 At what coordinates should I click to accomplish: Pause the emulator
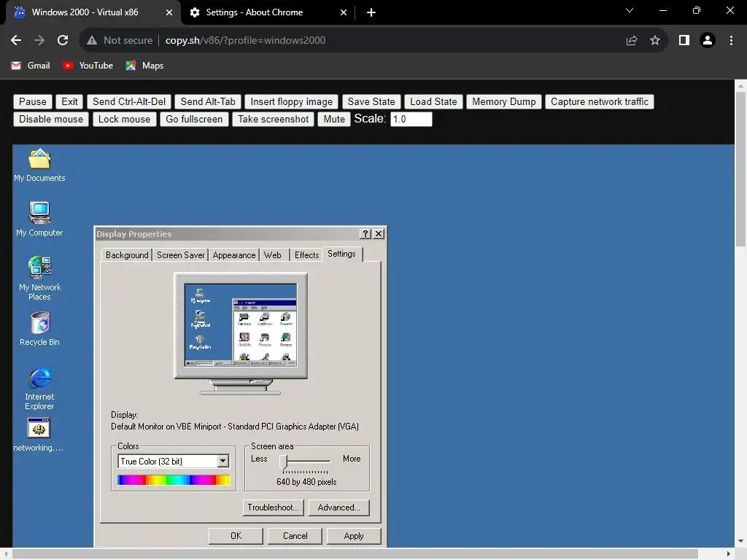coord(32,102)
